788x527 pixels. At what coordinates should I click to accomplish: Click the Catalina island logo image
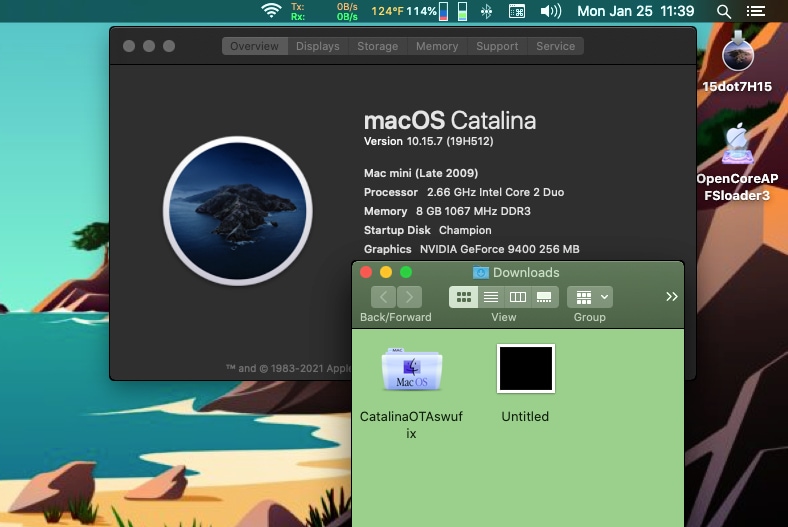click(238, 211)
